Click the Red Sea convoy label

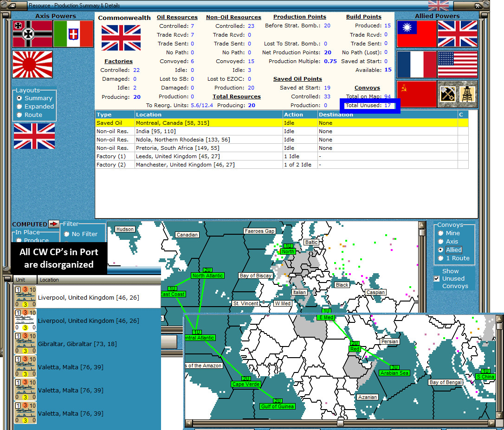[355, 349]
